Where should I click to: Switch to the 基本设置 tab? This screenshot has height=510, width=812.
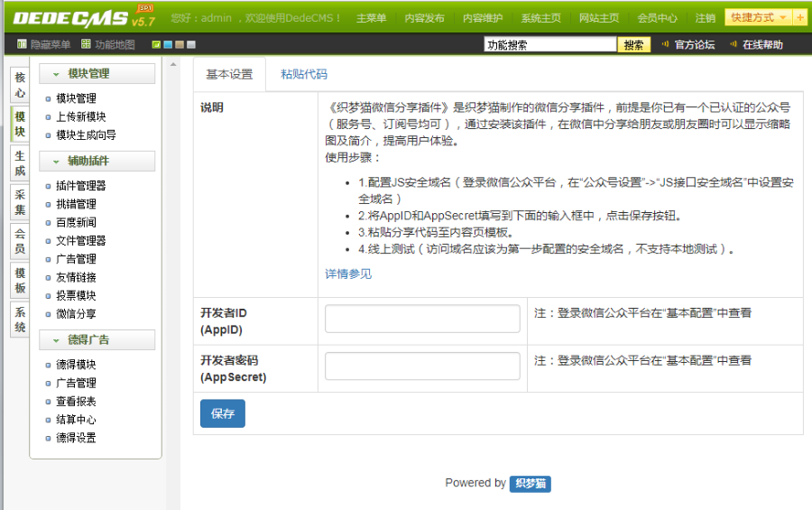click(x=229, y=75)
